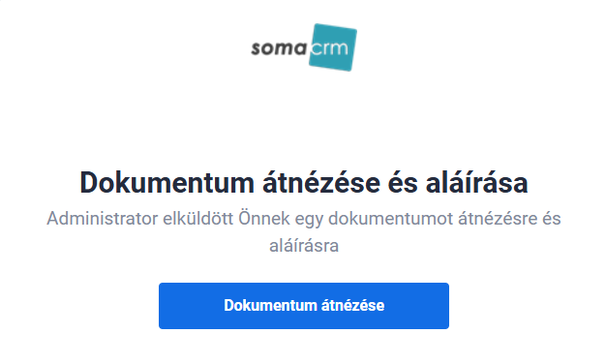
Task: Select the Dokumentum átnézése és aláírása heading
Action: point(304,182)
